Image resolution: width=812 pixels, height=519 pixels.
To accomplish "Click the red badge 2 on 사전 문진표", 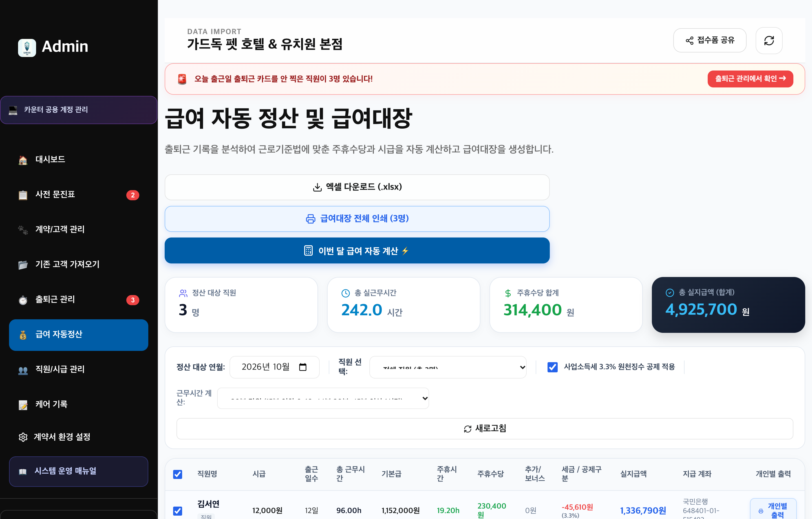I will [x=133, y=195].
